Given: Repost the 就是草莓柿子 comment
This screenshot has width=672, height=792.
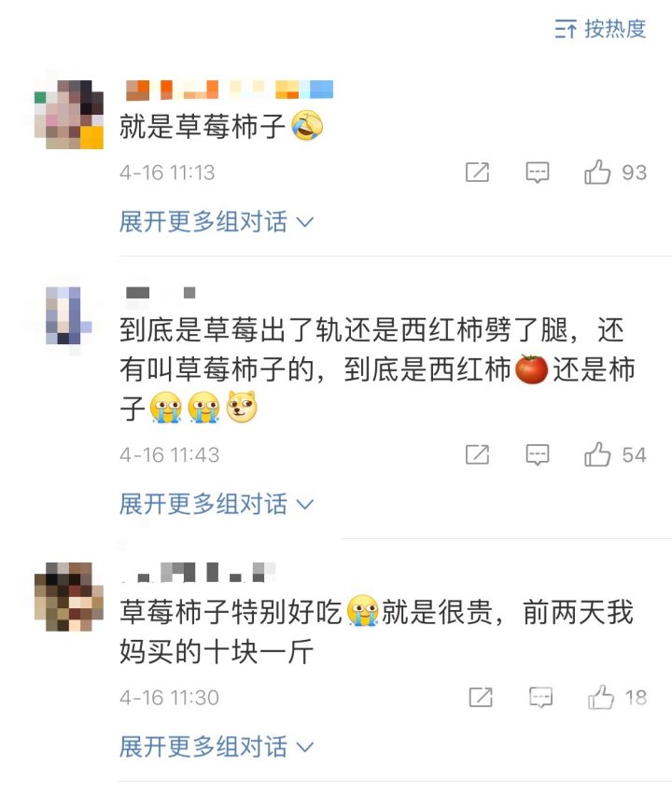Looking at the screenshot, I should 477,173.
